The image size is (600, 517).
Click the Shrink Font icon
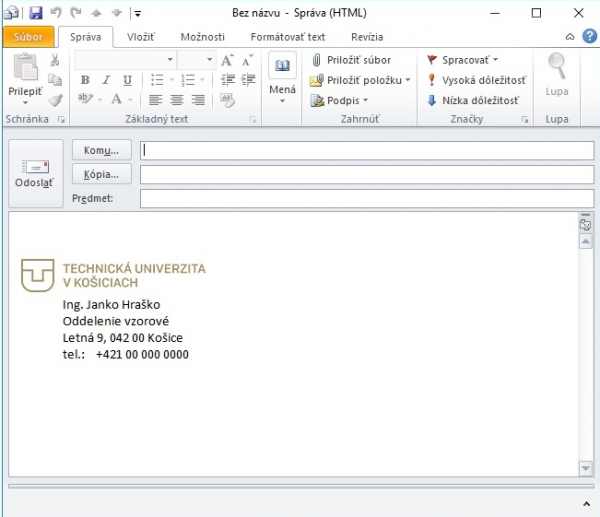coord(248,60)
